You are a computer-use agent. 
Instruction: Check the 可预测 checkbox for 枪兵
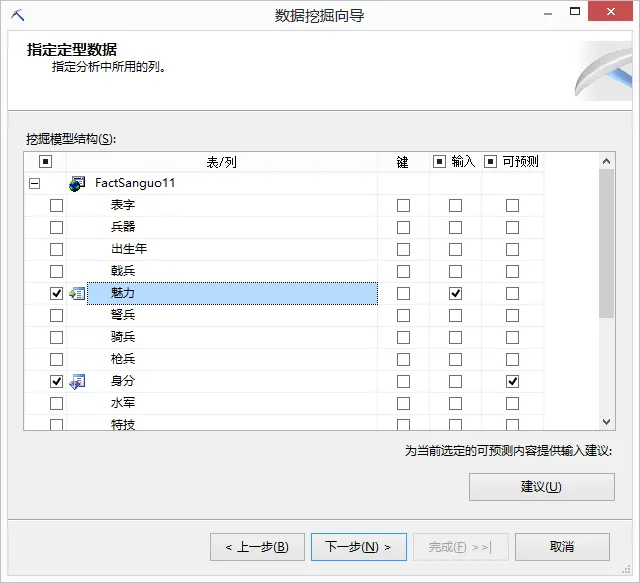coord(512,360)
